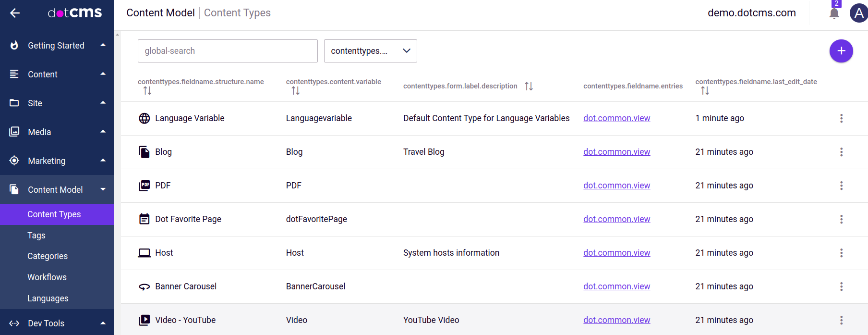The width and height of the screenshot is (868, 335).
Task: Click the back arrow next to the dotCMS logo
Action: (x=15, y=13)
